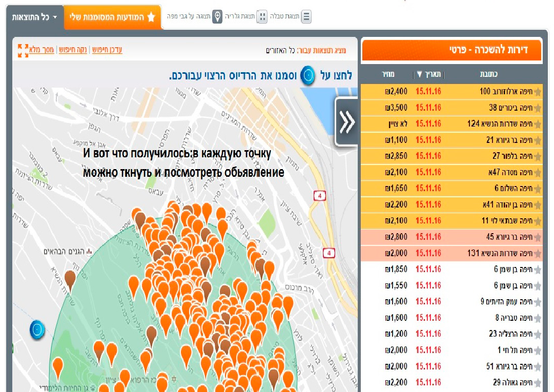Click the דירות להשכרה - פרטי header tab
The height and width of the screenshot is (392, 554).
[x=451, y=50]
